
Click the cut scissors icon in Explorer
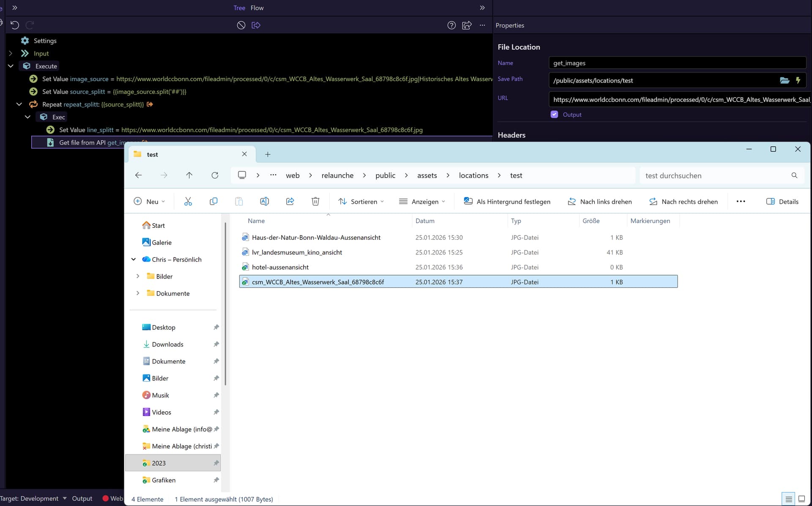pos(188,202)
